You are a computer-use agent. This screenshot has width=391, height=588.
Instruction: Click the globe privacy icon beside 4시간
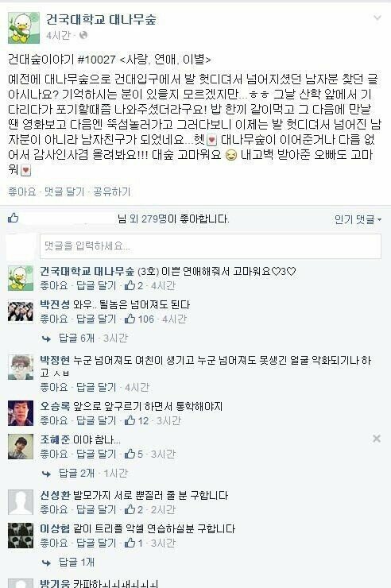click(x=83, y=35)
